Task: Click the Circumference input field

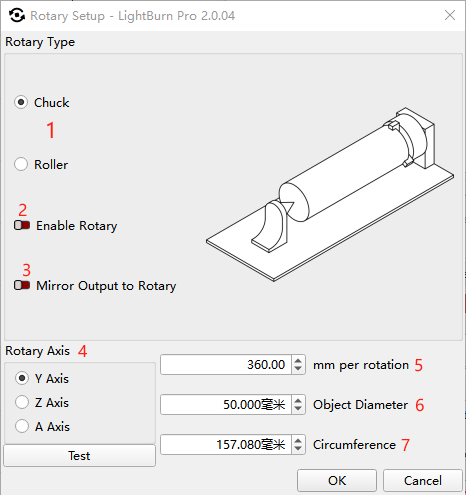Action: coord(226,445)
